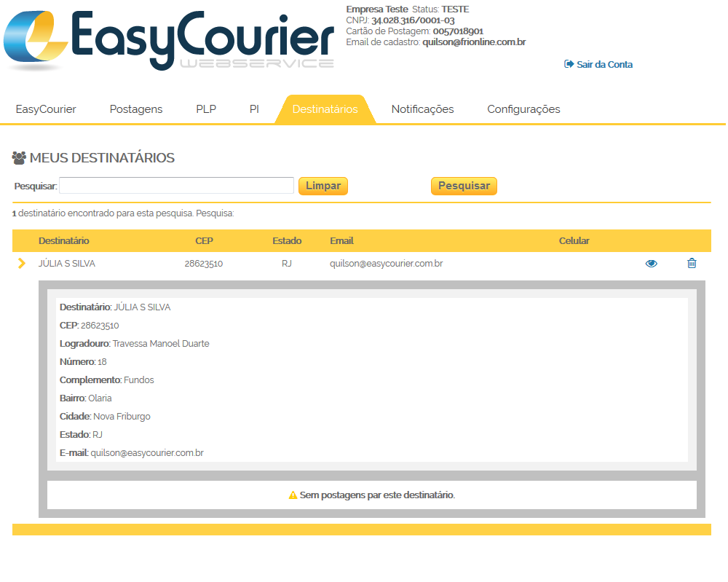Go to the PLP tab
The image size is (728, 582).
[206, 109]
